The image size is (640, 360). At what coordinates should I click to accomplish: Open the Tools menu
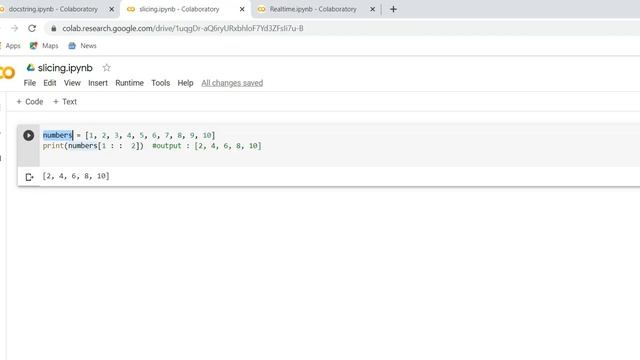[x=160, y=83]
